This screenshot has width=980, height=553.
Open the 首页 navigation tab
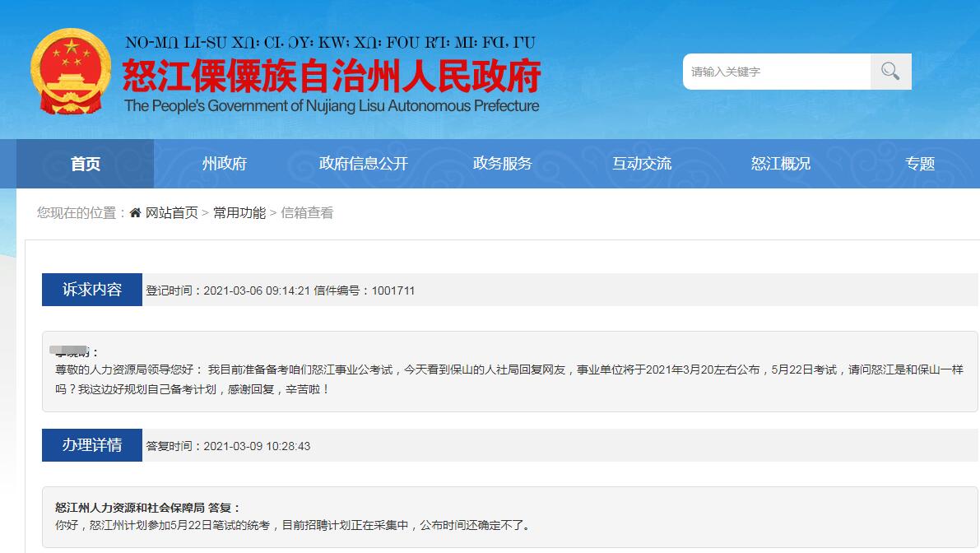point(86,164)
